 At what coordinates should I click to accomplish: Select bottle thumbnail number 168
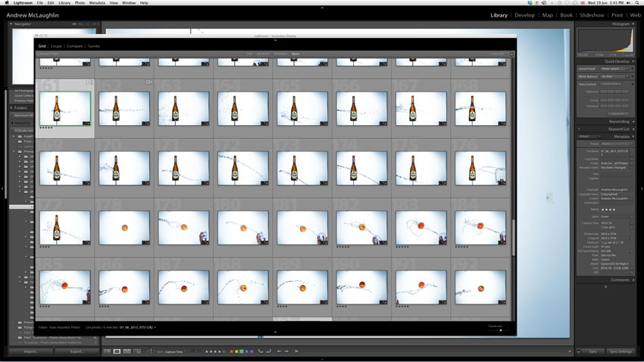(x=480, y=109)
